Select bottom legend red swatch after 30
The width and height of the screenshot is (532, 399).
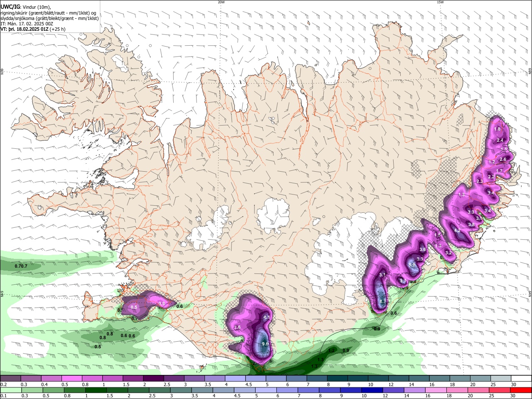pyautogui.click(x=521, y=390)
